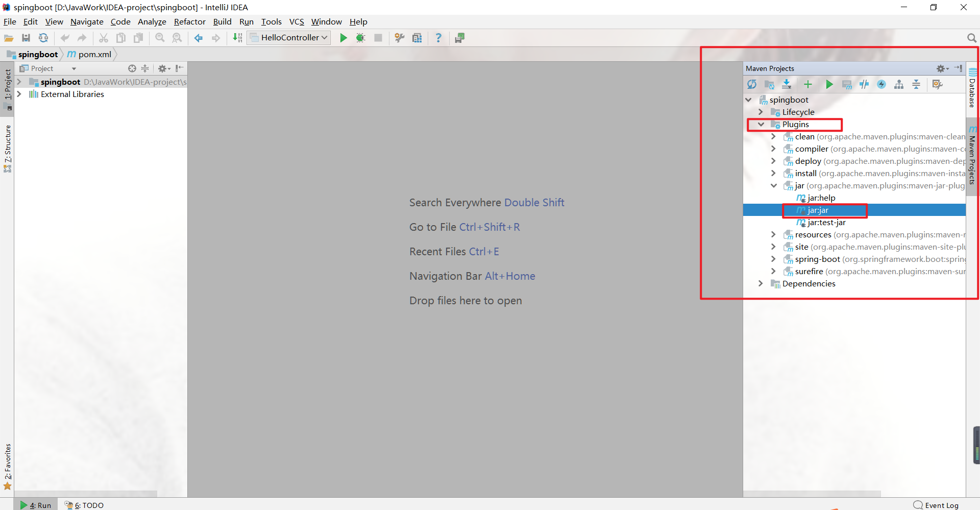Collapse All in Maven Projects toolbar
Image resolution: width=980 pixels, height=510 pixels.
click(x=916, y=84)
